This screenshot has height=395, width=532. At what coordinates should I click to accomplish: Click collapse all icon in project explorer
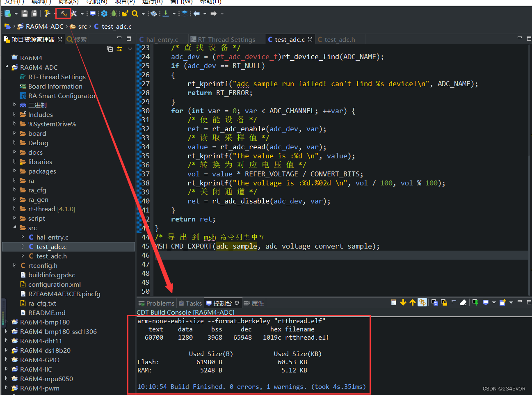[x=110, y=49]
